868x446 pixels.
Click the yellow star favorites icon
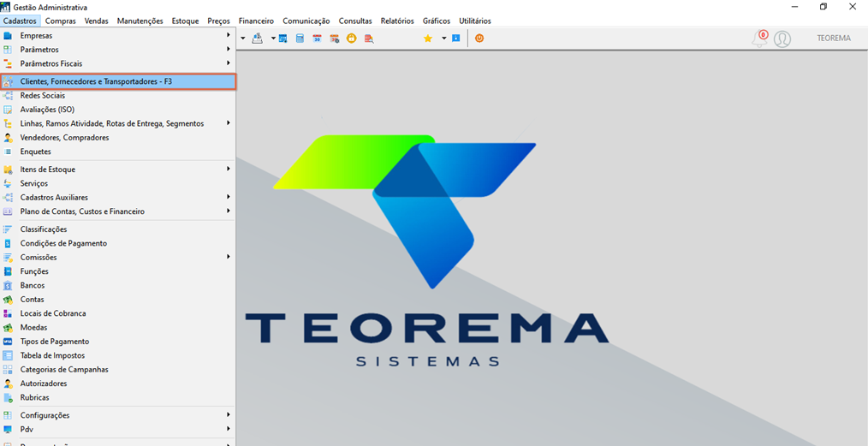click(x=427, y=39)
